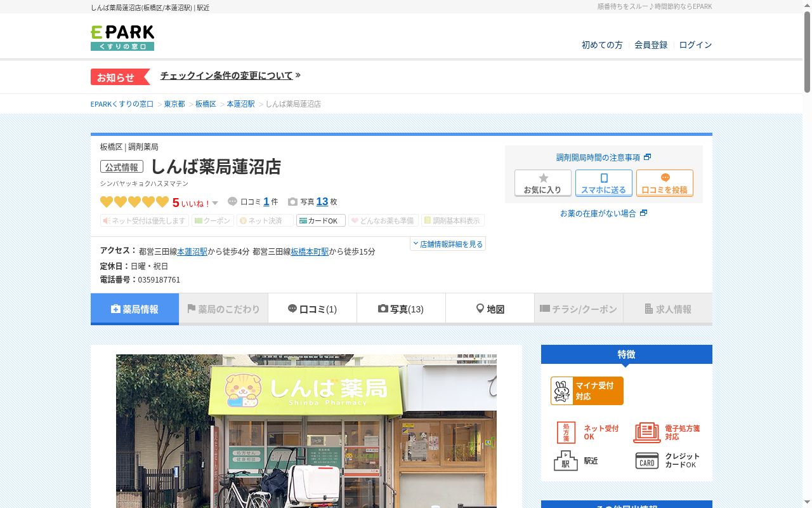Screen dimensions: 812x508
Task: Open the しんば薬局 storefront photo
Action: pos(306,431)
